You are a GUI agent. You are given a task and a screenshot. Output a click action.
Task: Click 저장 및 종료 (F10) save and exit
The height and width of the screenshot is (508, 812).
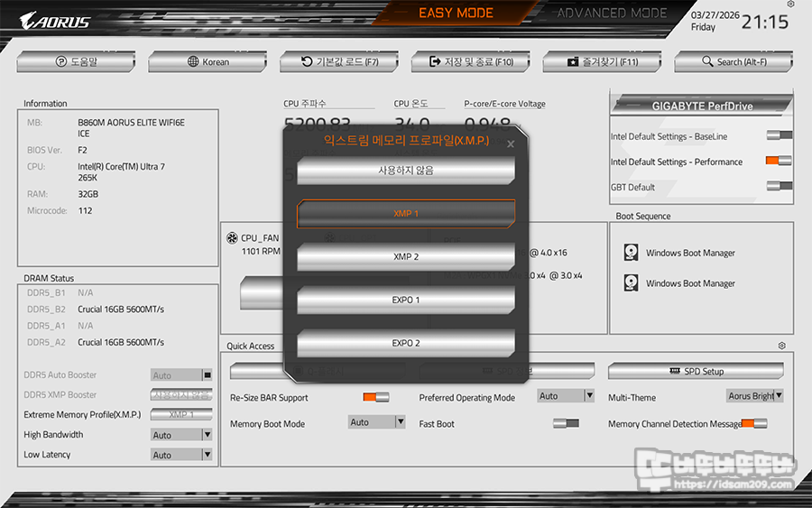[x=471, y=61]
